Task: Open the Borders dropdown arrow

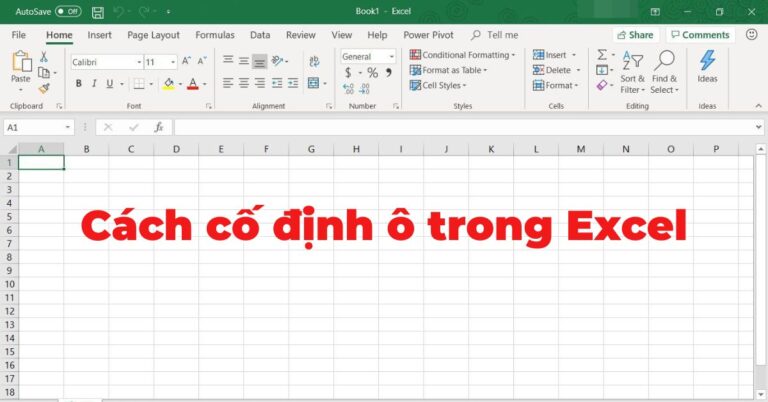Action: click(151, 84)
